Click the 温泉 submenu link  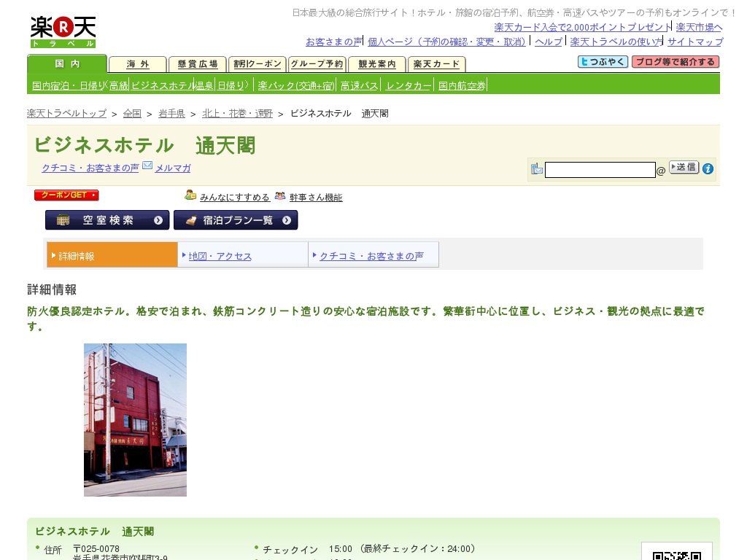coord(204,86)
